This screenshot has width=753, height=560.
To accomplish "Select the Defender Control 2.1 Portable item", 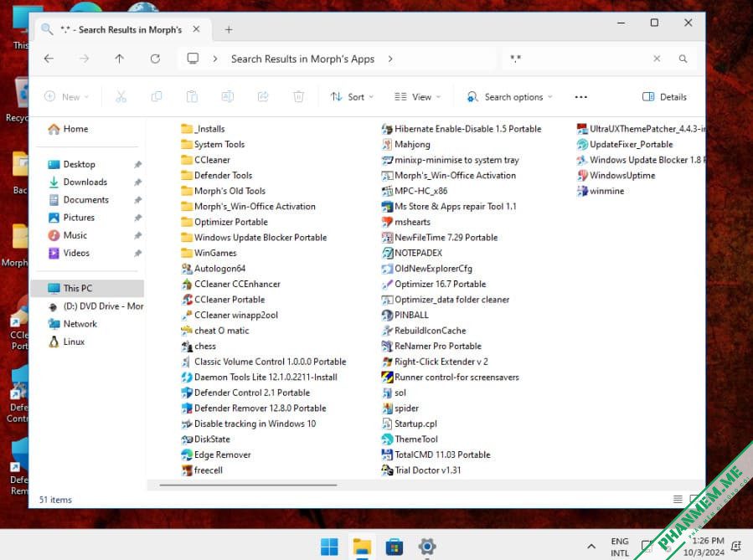I will click(x=245, y=393).
